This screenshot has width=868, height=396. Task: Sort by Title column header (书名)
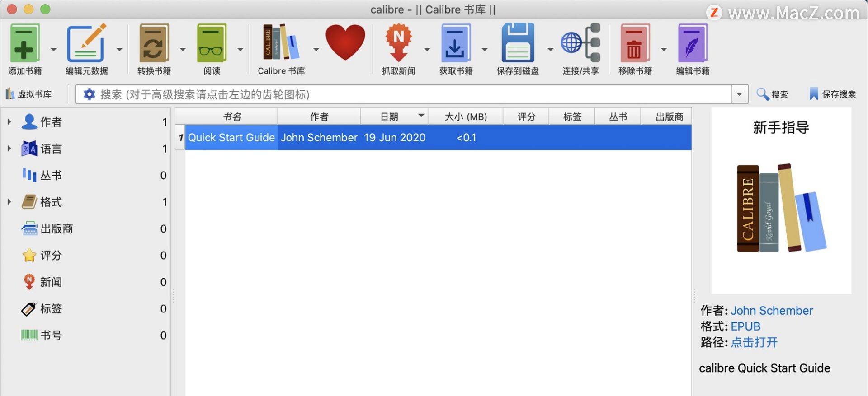(x=232, y=117)
